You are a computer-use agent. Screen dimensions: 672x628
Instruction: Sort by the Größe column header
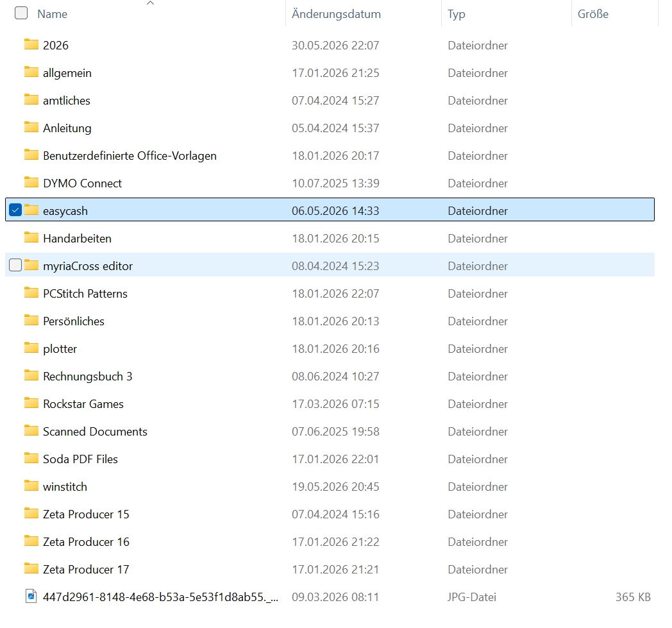point(592,14)
